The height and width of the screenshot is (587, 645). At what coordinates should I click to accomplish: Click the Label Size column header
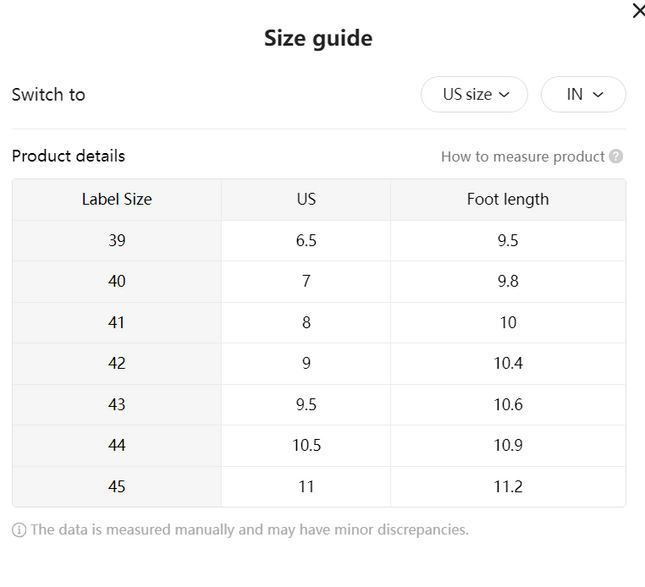[117, 200]
